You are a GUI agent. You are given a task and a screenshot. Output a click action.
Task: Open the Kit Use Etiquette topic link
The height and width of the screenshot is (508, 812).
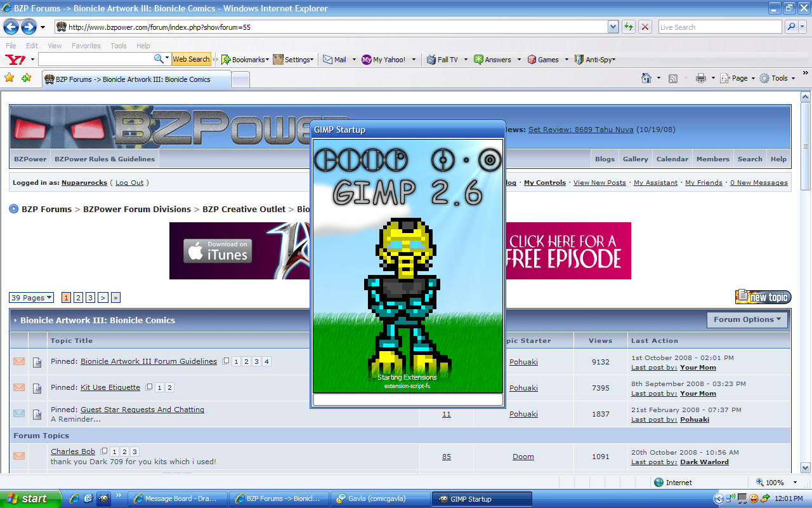(x=110, y=387)
